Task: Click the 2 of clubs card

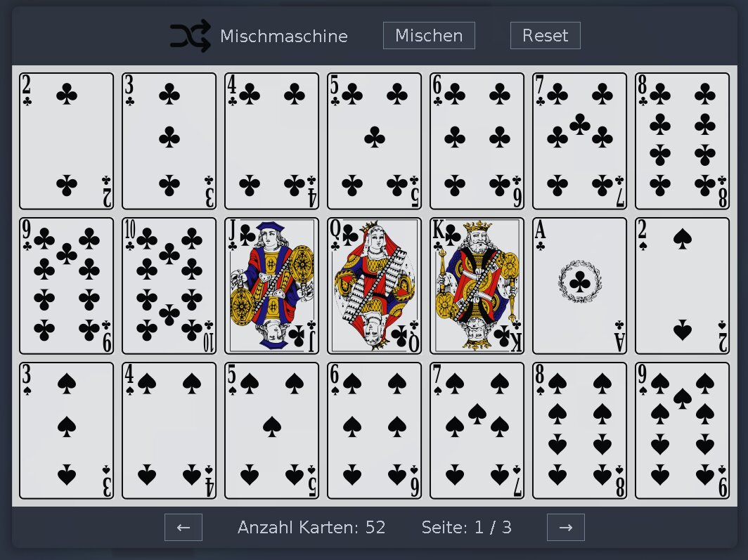Action: point(66,141)
